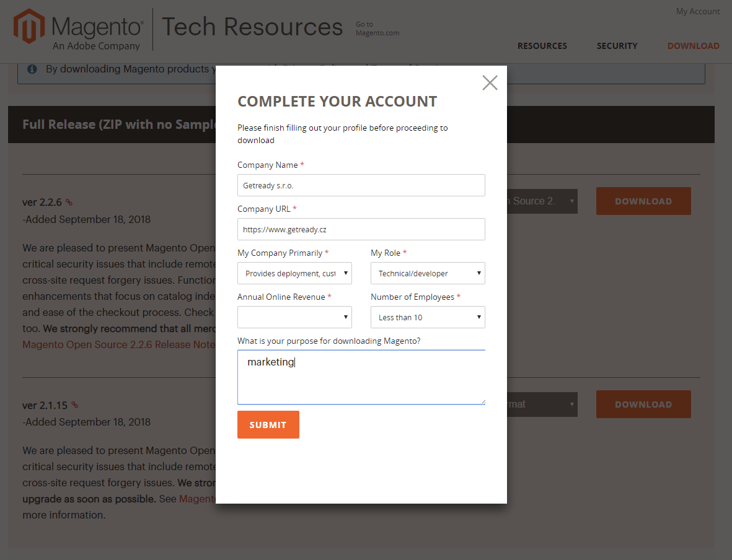The height and width of the screenshot is (560, 732).
Task: Open Magento Open Source 2.2.6 Release Notes link
Action: pos(119,344)
